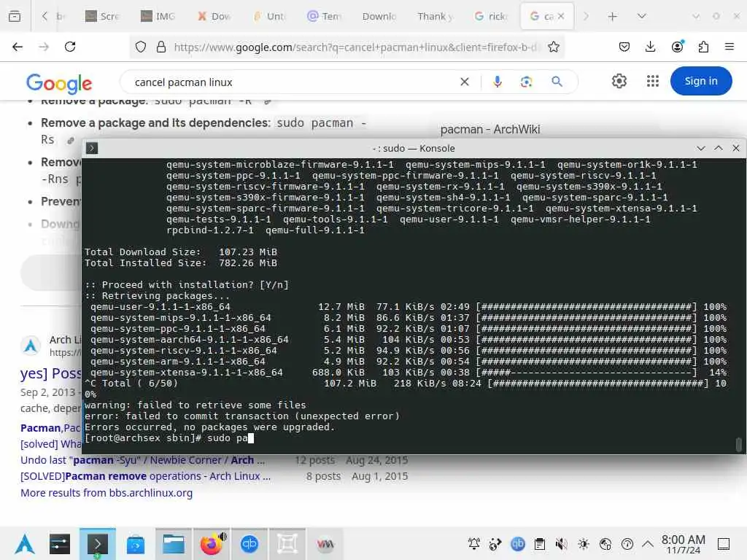
Task: Switch to the 'Scre' tab
Action: pyautogui.click(x=102, y=16)
